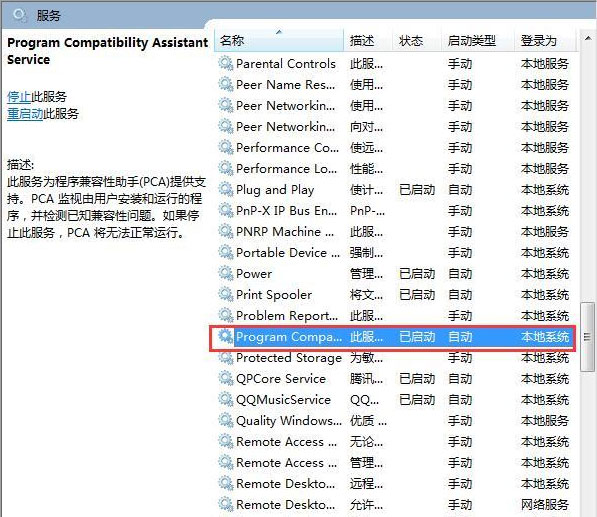This screenshot has width=597, height=517.
Task: Click the gear icon beside Quality Windows...
Action: pos(225,421)
